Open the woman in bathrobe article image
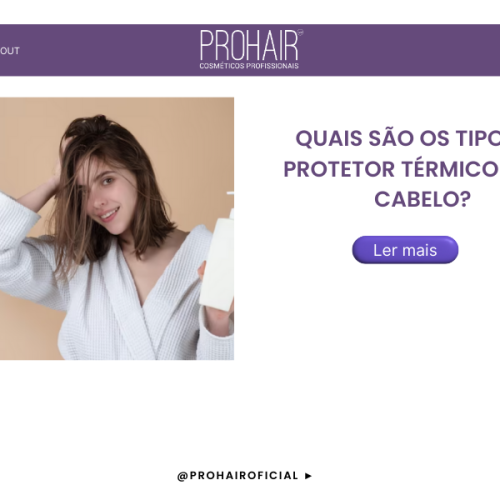 [x=117, y=229]
